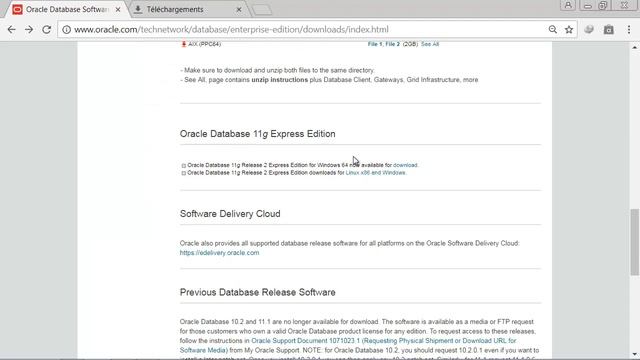The height and width of the screenshot is (360, 640).
Task: Download AIX (PPC64) File 2
Action: point(393,44)
